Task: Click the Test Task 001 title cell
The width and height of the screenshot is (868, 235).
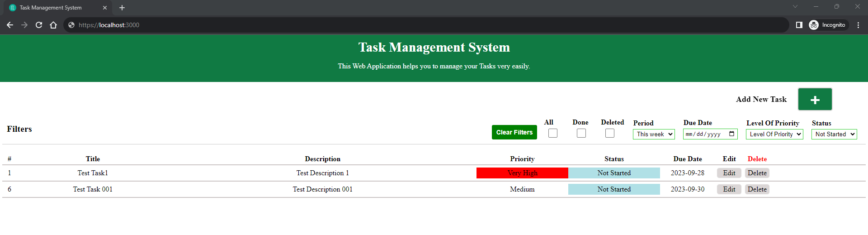Action: click(x=93, y=189)
